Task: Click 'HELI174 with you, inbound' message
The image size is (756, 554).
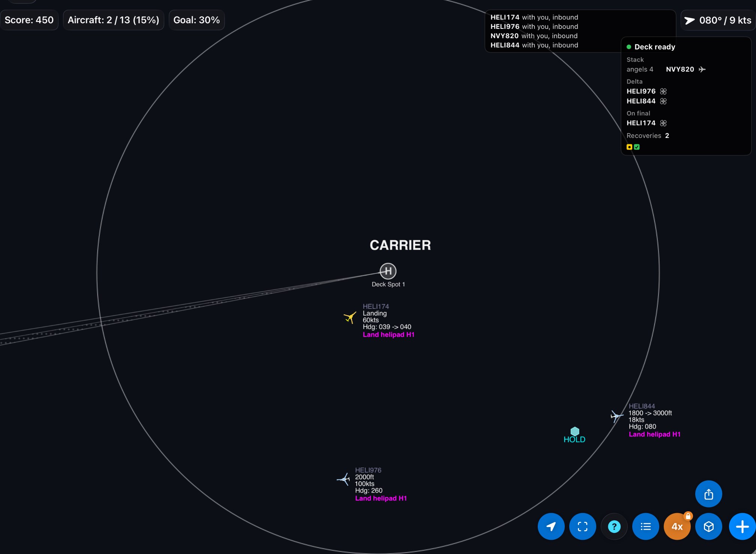Action: point(534,17)
